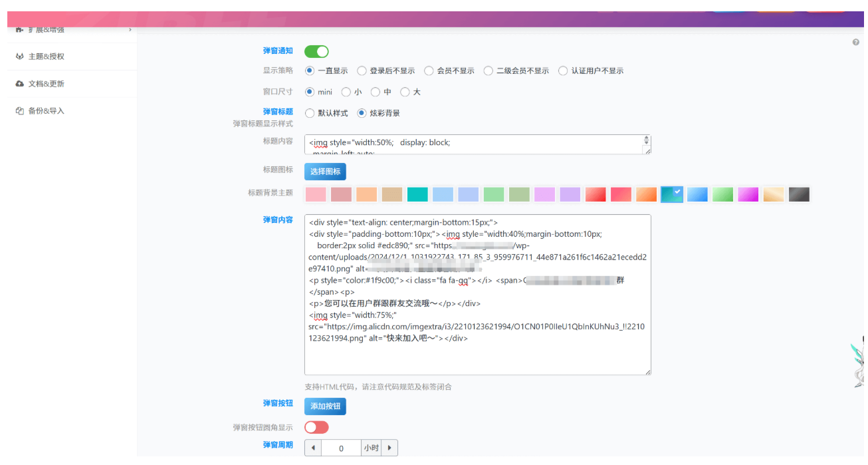Open the help question mark icon

[855, 42]
